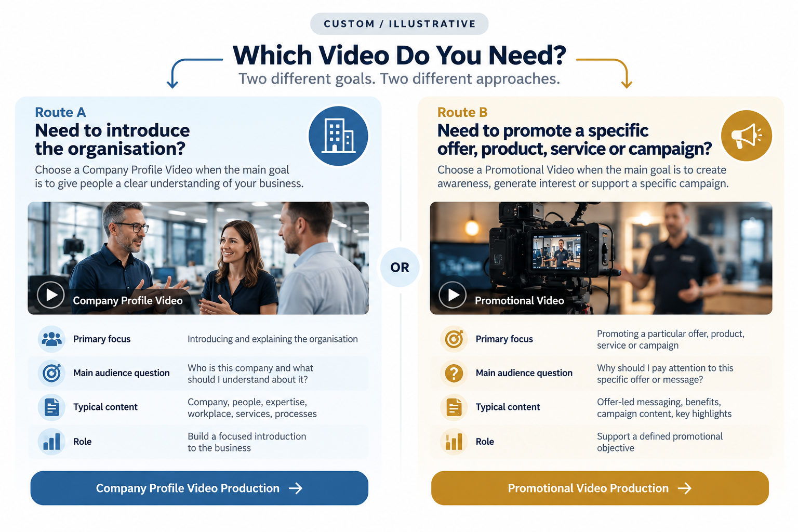Click Route A blue document icon
This screenshot has height=532, width=798.
tap(51, 407)
